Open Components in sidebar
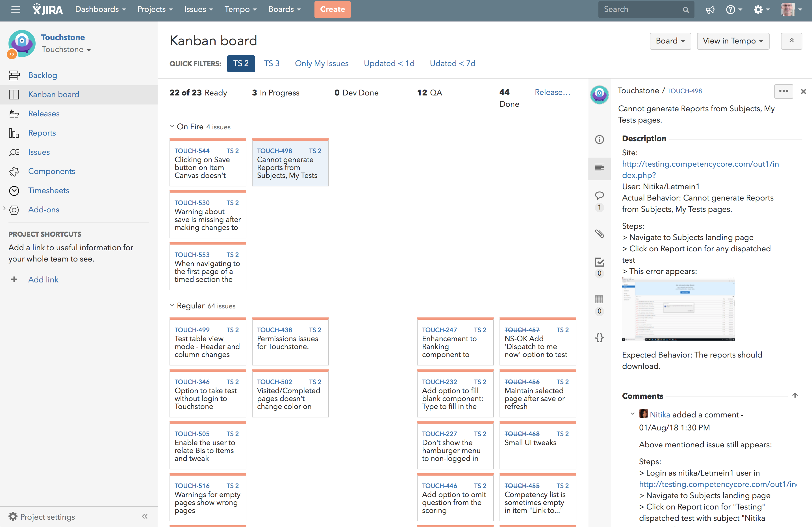This screenshot has width=812, height=527. (x=51, y=171)
